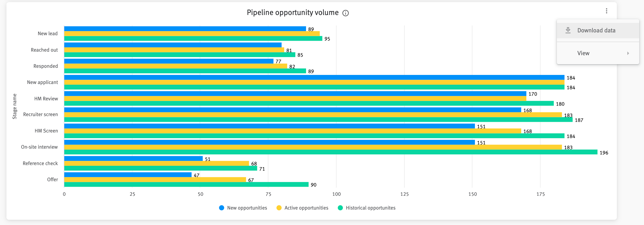This screenshot has width=644, height=225.
Task: Click the download icon next to Download data
Action: point(568,30)
